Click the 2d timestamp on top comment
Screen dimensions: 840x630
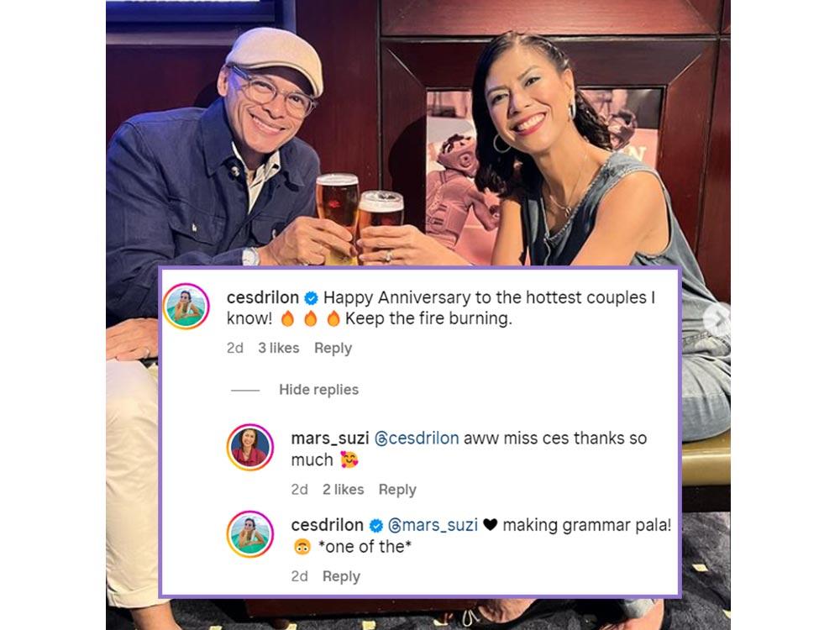234,349
